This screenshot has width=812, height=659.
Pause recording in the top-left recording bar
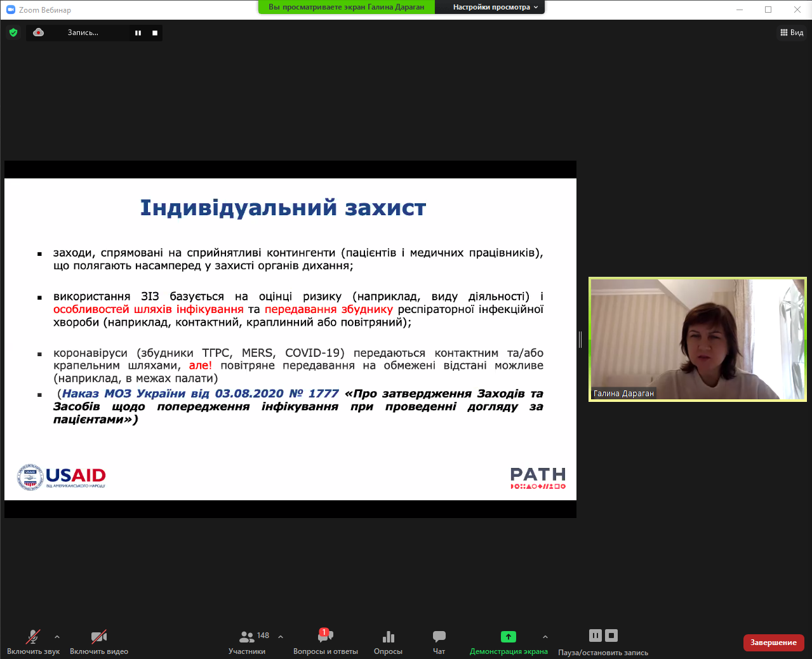coord(138,33)
